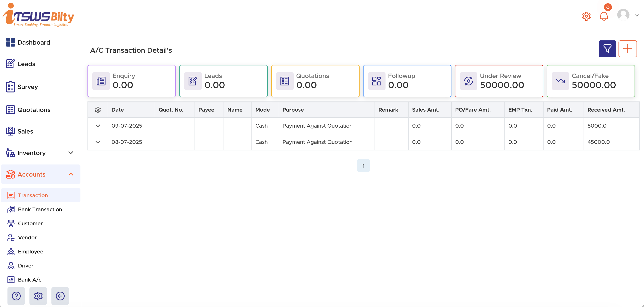
Task: Open the table column settings gear
Action: coord(98,110)
